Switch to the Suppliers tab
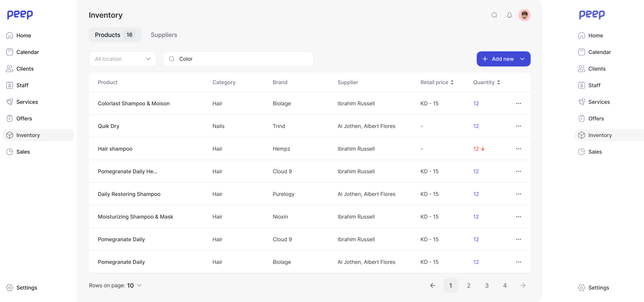The image size is (644, 302). [x=164, y=35]
